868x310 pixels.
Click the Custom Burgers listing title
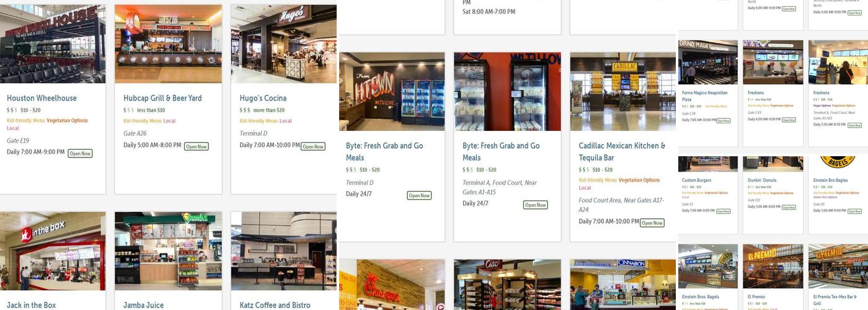[696, 180]
